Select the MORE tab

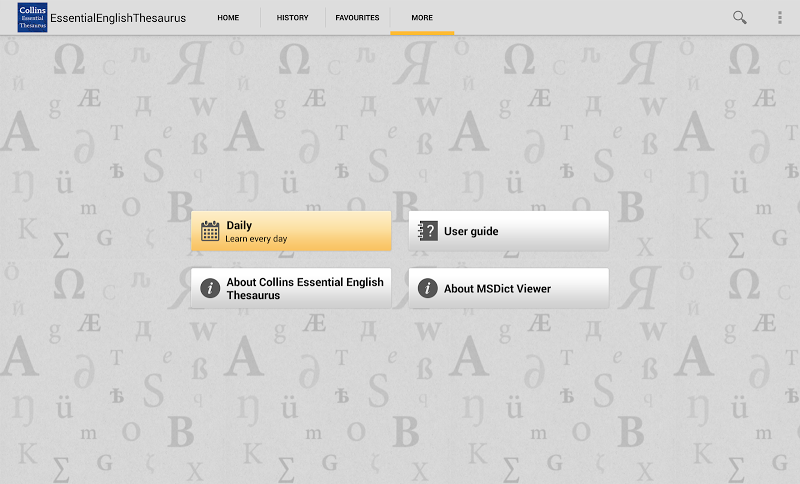422,17
